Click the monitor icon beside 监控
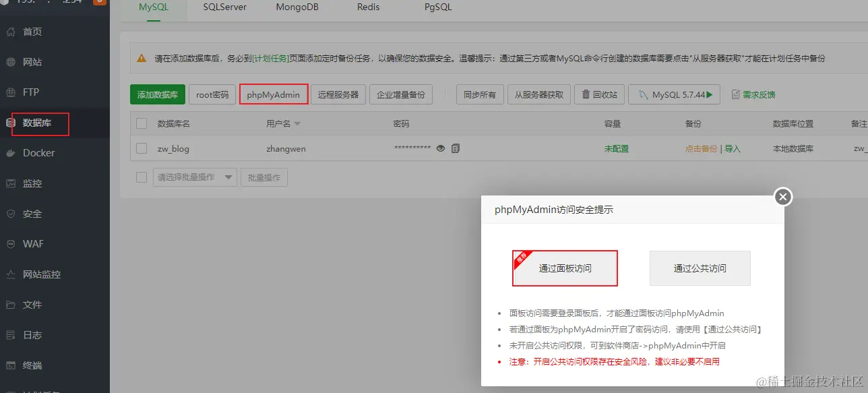The width and height of the screenshot is (868, 393). click(x=11, y=183)
